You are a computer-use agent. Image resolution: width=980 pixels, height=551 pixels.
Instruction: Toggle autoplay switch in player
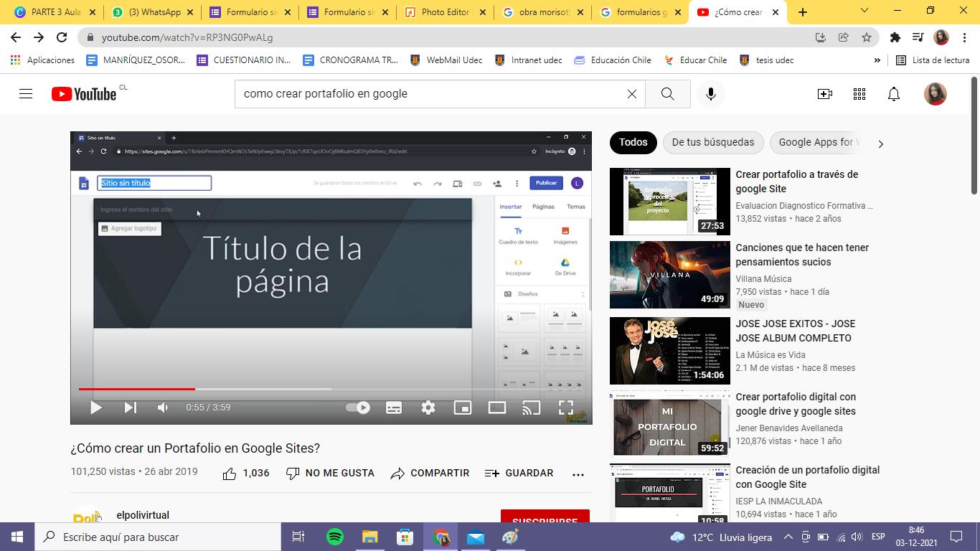(x=358, y=408)
